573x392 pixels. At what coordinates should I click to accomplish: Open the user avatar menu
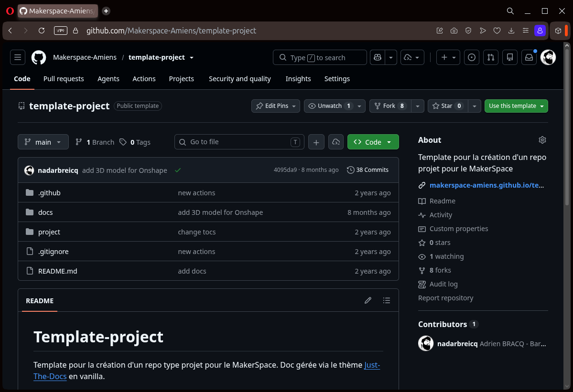(x=548, y=57)
